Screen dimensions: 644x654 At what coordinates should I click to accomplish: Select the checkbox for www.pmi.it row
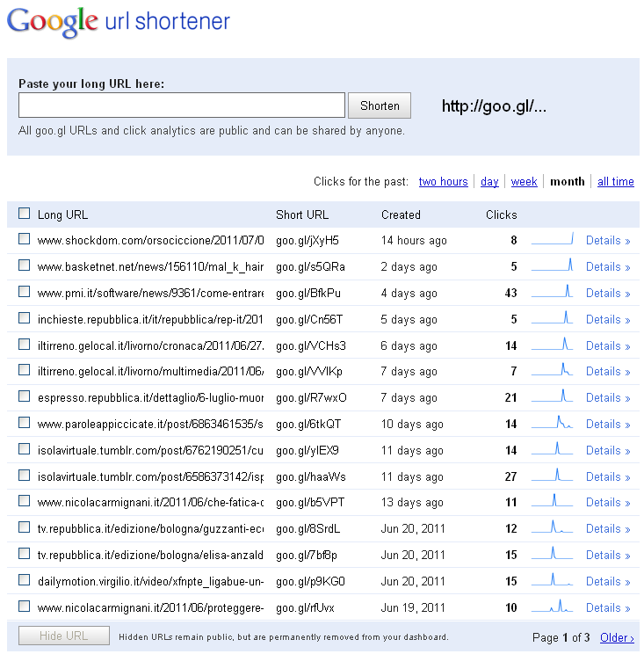point(25,292)
